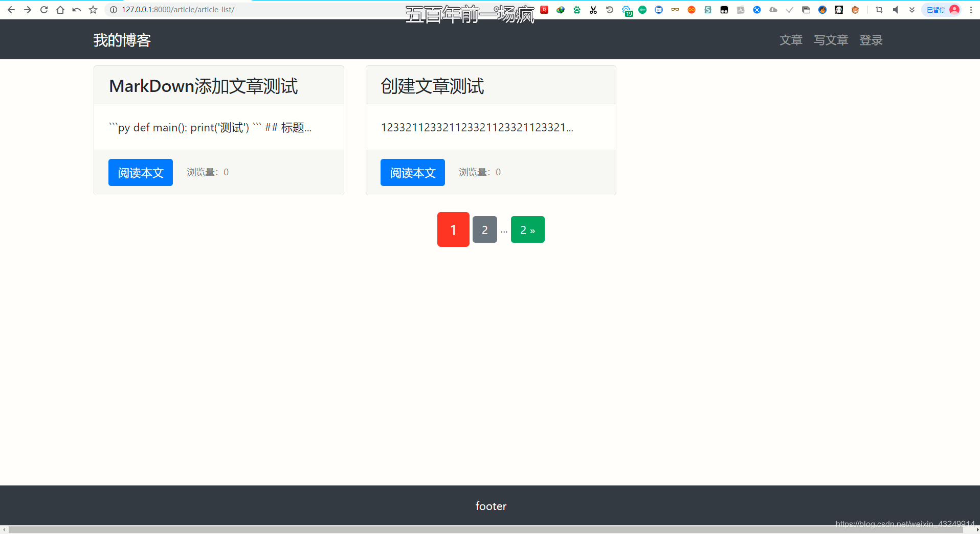Click the green sound-wave extension icon
This screenshot has width=980, height=534.
pyautogui.click(x=642, y=10)
